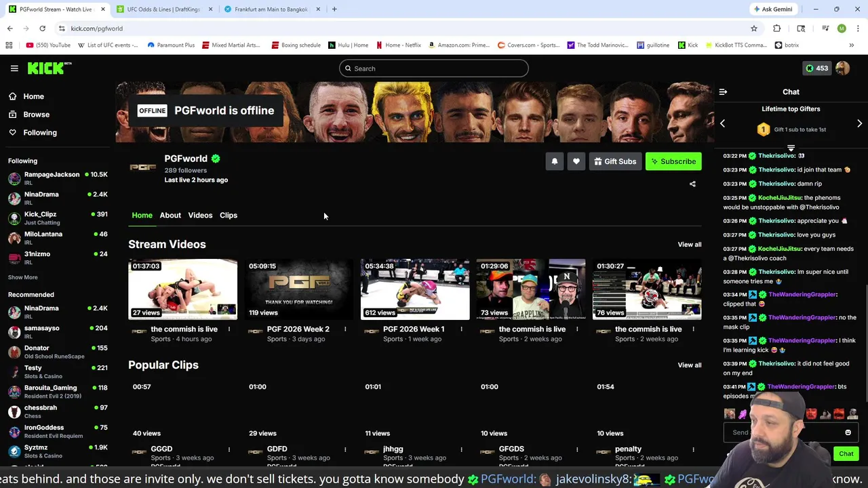The height and width of the screenshot is (488, 868).
Task: Click the 453 Kicks balance badge
Action: point(816,68)
